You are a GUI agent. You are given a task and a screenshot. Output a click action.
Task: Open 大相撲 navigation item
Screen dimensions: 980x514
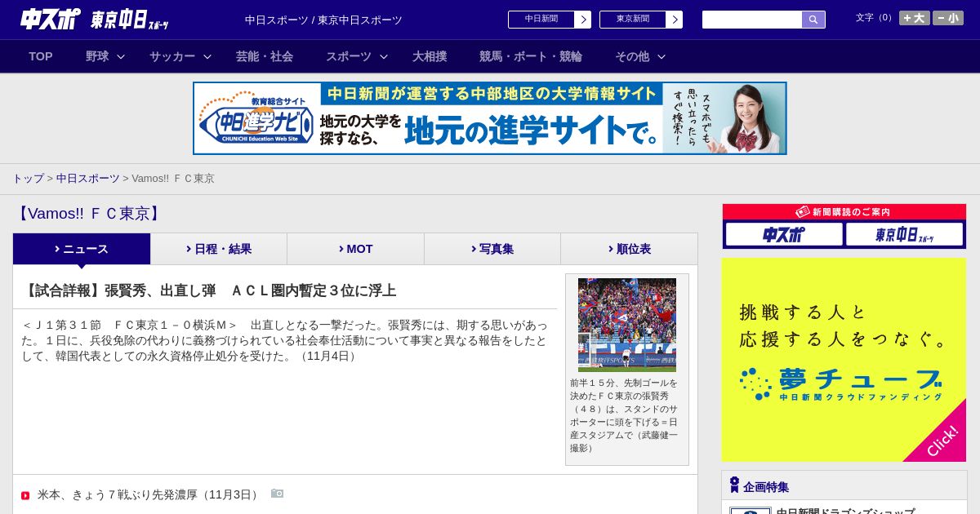(430, 56)
